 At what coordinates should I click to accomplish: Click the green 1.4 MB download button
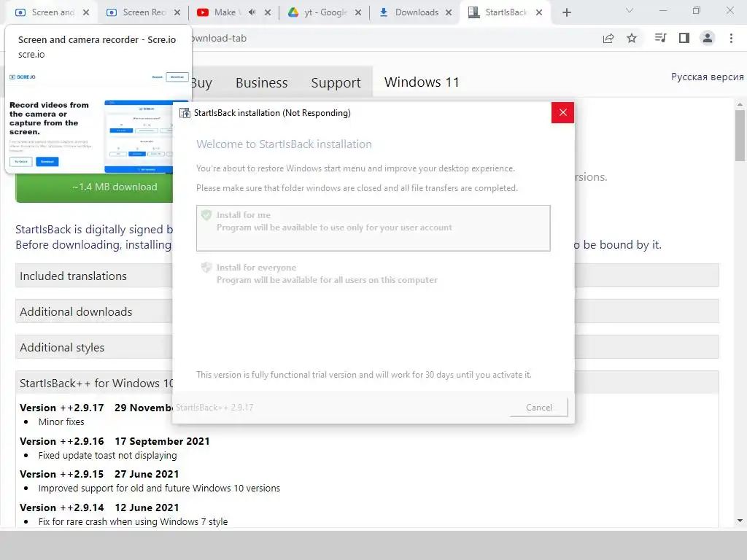click(94, 187)
